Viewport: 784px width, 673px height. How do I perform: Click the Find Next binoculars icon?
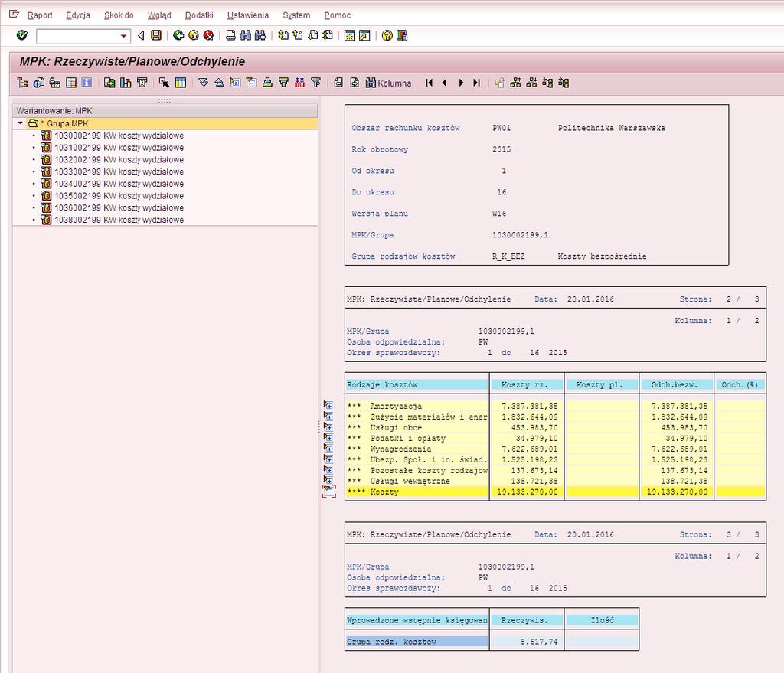coord(260,35)
